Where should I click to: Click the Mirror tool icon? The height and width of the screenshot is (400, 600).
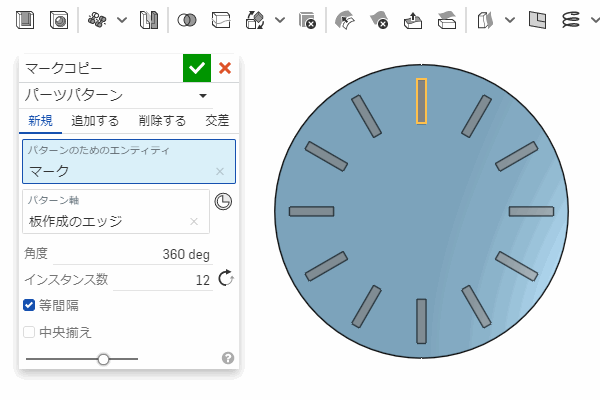coord(149,19)
